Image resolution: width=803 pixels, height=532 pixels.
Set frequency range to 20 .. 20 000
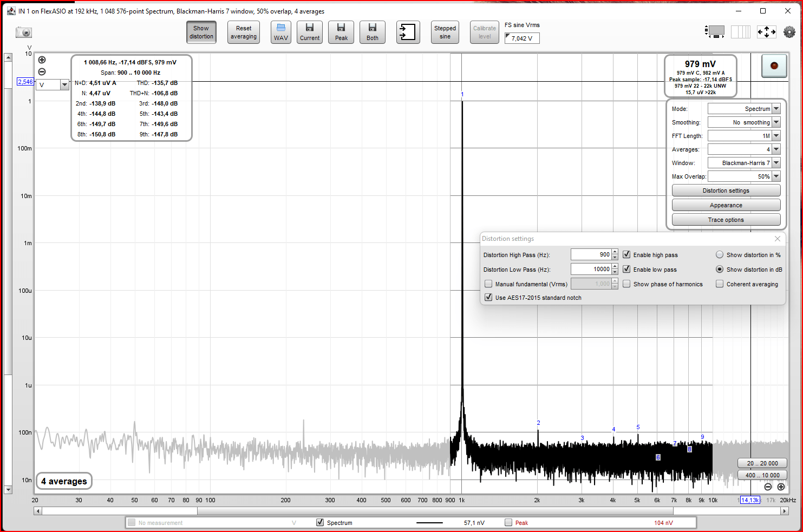coord(762,463)
